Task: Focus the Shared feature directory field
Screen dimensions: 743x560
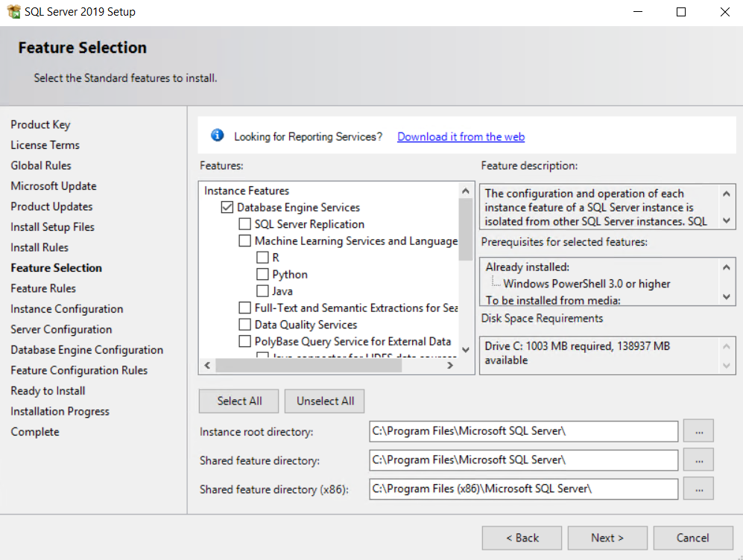Action: coord(524,460)
